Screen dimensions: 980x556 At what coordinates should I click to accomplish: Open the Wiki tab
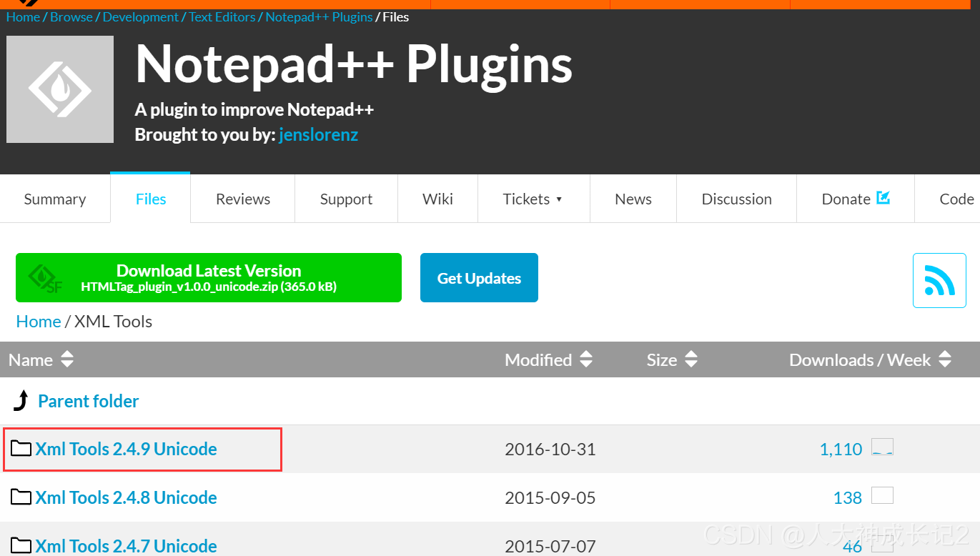437,199
